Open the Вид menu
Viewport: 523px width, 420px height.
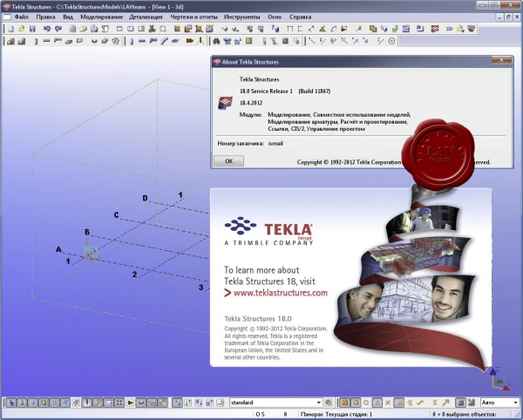[x=68, y=17]
